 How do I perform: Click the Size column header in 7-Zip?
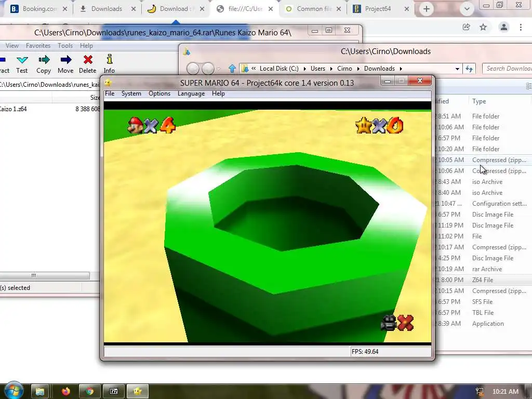[76, 98]
